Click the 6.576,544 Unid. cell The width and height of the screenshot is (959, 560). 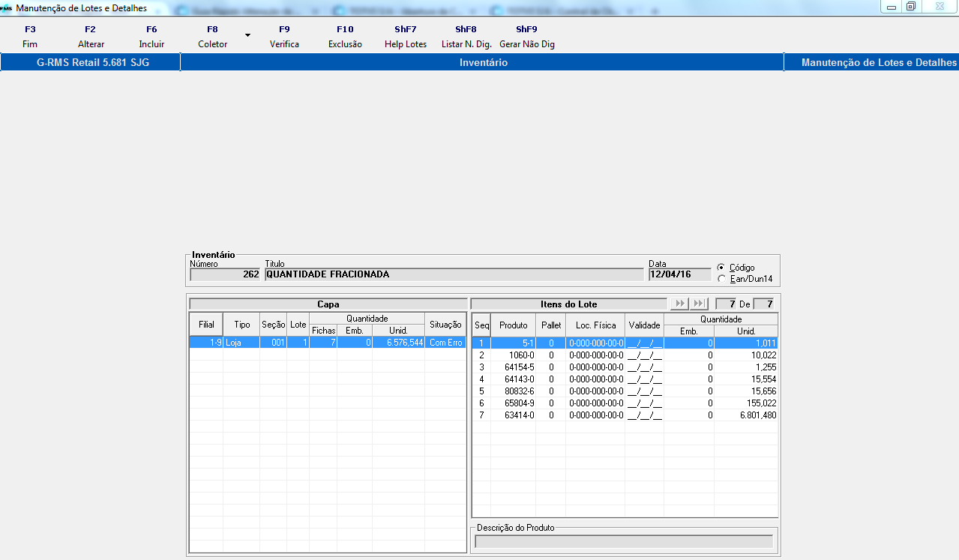pos(399,343)
